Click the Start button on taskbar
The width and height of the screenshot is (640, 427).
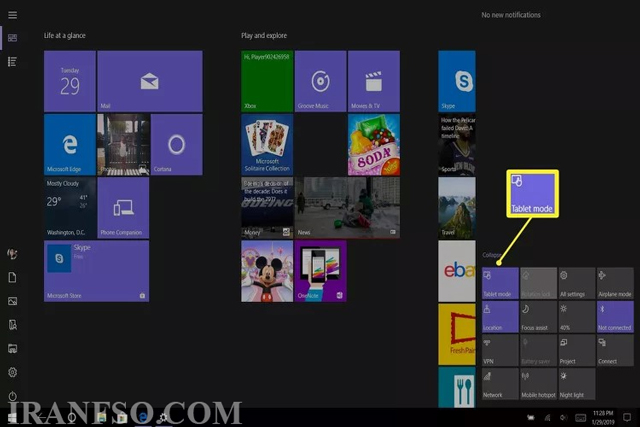pos(12,417)
